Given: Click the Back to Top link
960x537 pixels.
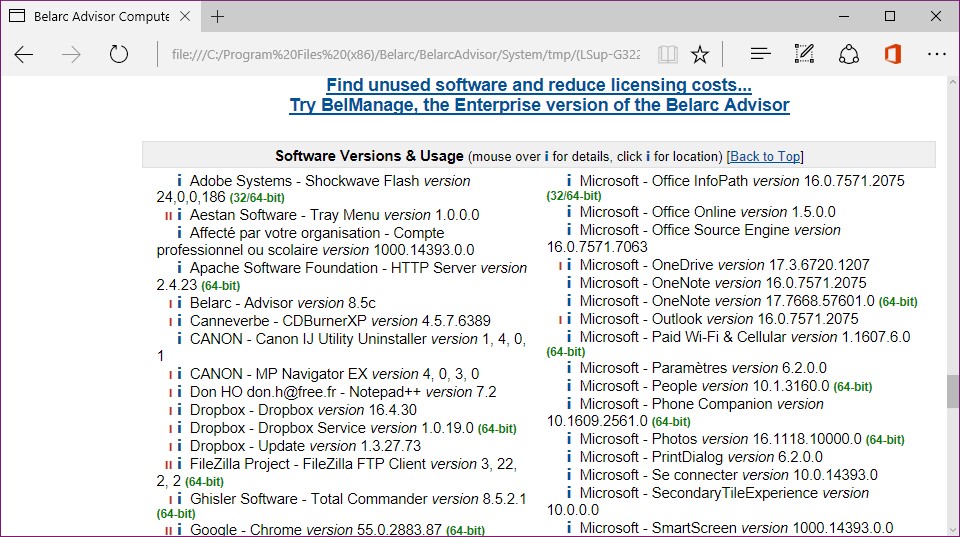Looking at the screenshot, I should click(x=765, y=156).
